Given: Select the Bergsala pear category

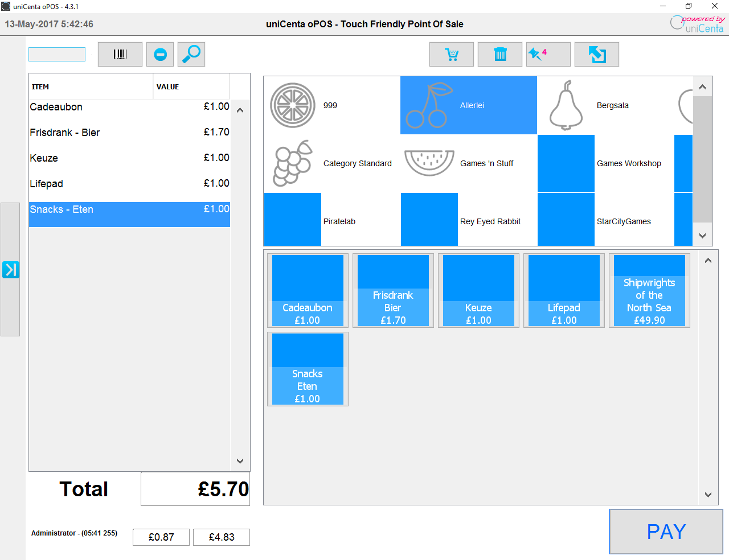Looking at the screenshot, I should tap(605, 105).
